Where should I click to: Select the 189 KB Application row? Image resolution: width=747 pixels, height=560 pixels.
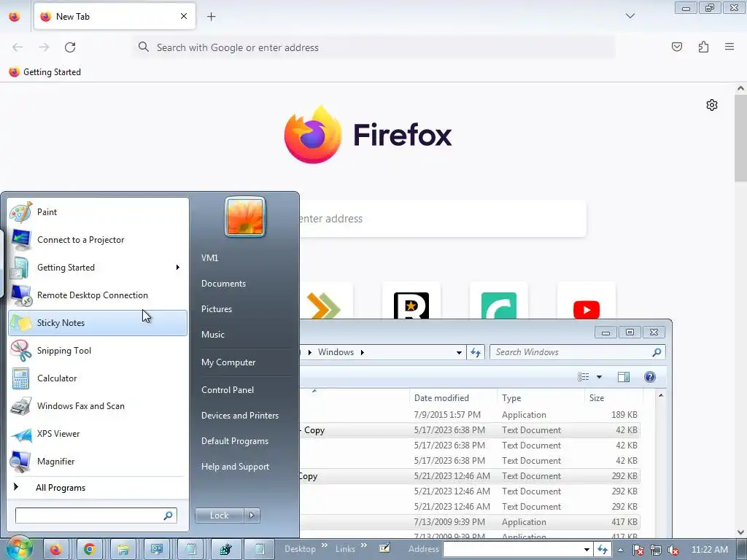469,415
